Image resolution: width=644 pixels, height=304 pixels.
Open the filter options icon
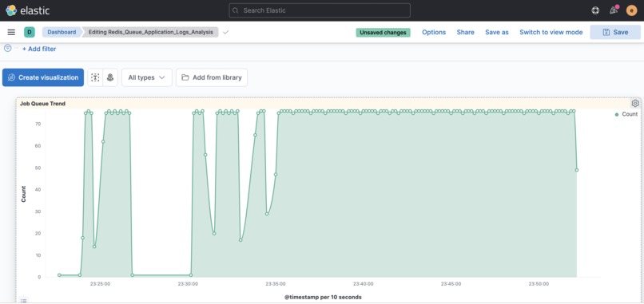coord(7,48)
